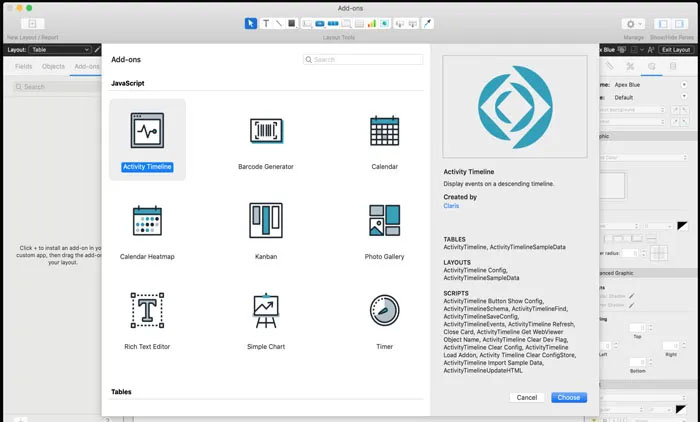The height and width of the screenshot is (422, 700).
Task: Click the left pane Search field
Action: pyautogui.click(x=57, y=87)
